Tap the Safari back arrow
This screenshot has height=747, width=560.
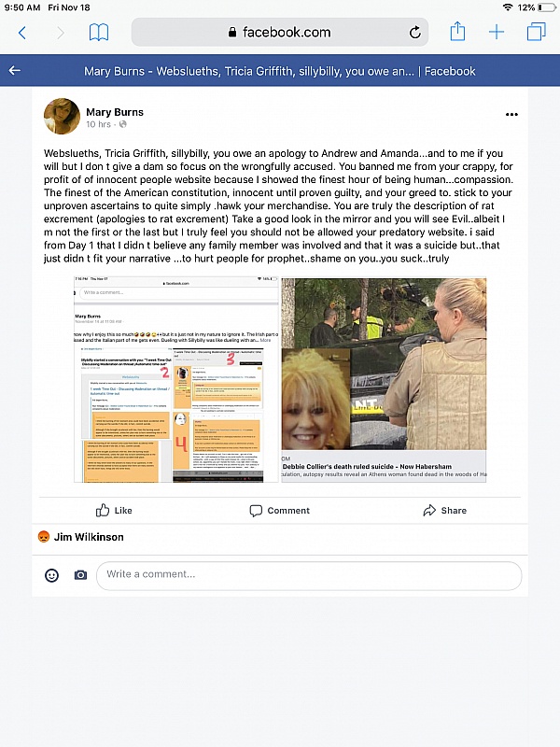click(21, 33)
